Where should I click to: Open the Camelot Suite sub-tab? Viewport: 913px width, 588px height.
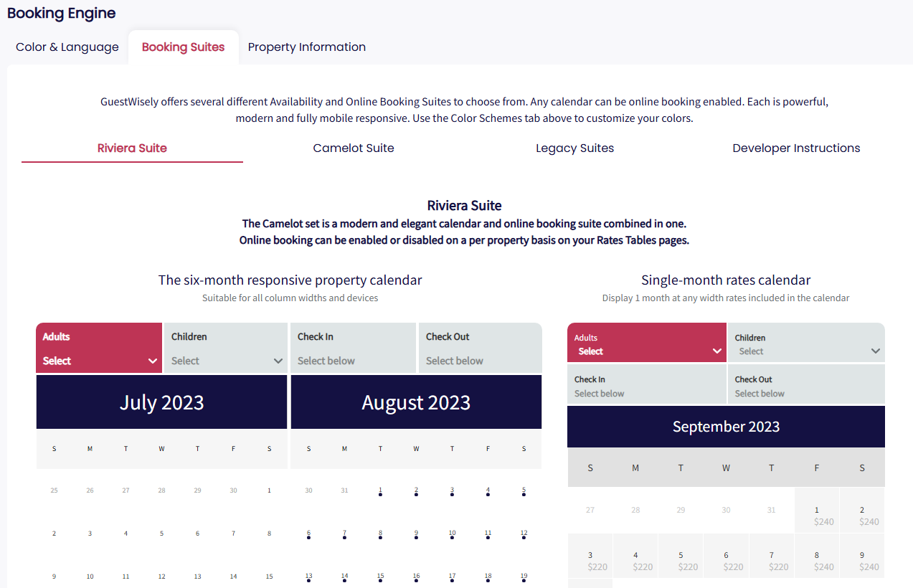(354, 148)
